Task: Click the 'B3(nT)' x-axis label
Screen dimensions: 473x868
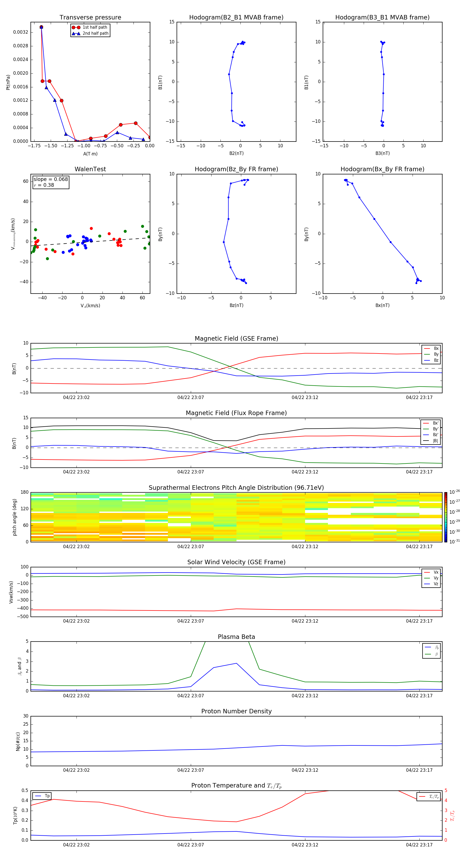Action: click(382, 153)
